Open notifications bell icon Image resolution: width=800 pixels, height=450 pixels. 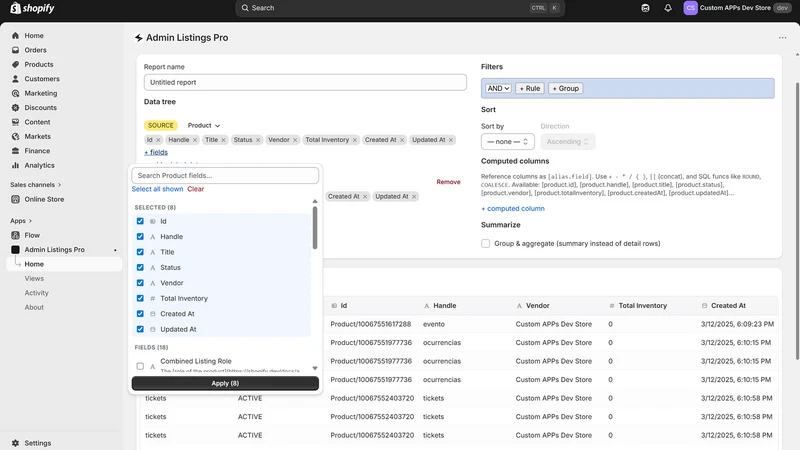[668, 8]
